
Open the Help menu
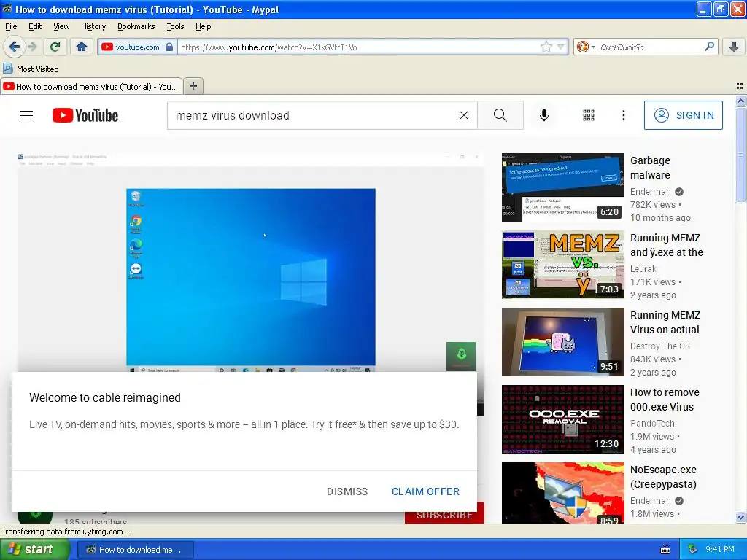tap(203, 26)
